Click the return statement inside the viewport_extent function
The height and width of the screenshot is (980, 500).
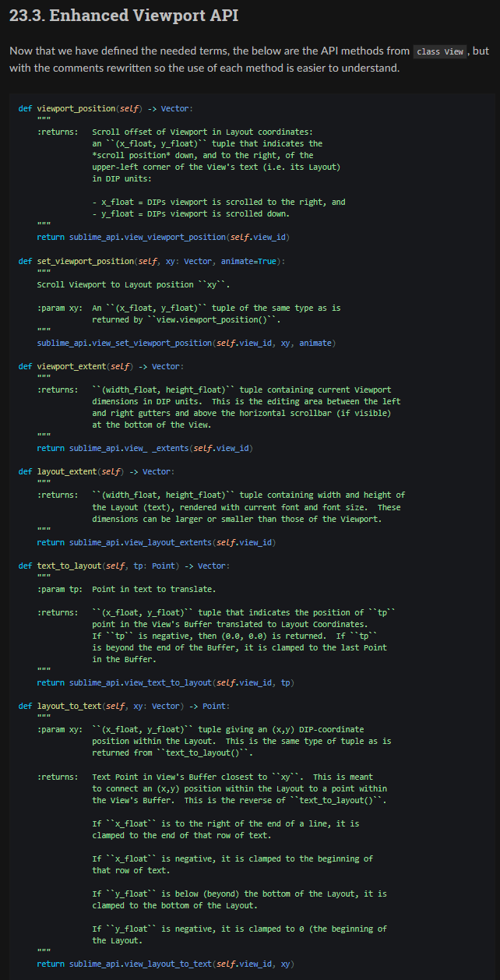coord(145,448)
